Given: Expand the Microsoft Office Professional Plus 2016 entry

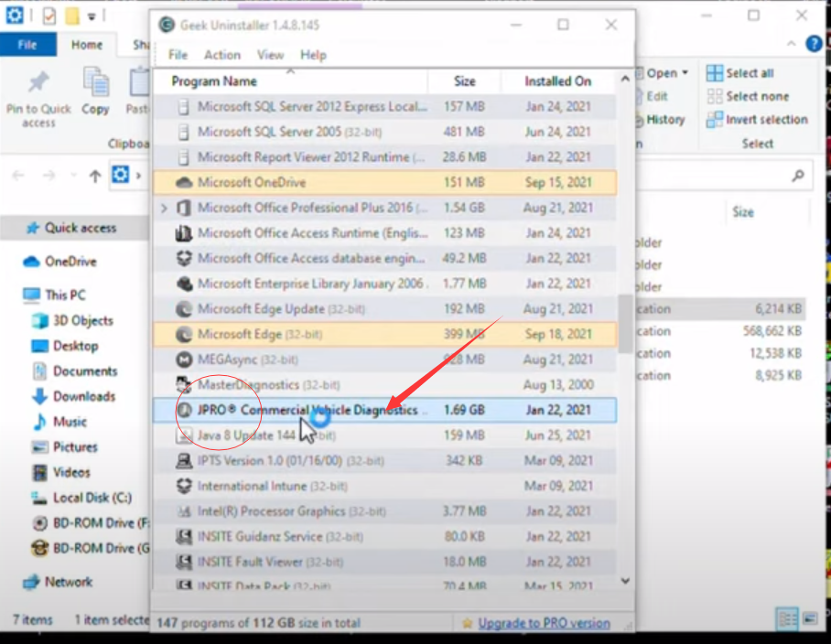Looking at the screenshot, I should [165, 209].
